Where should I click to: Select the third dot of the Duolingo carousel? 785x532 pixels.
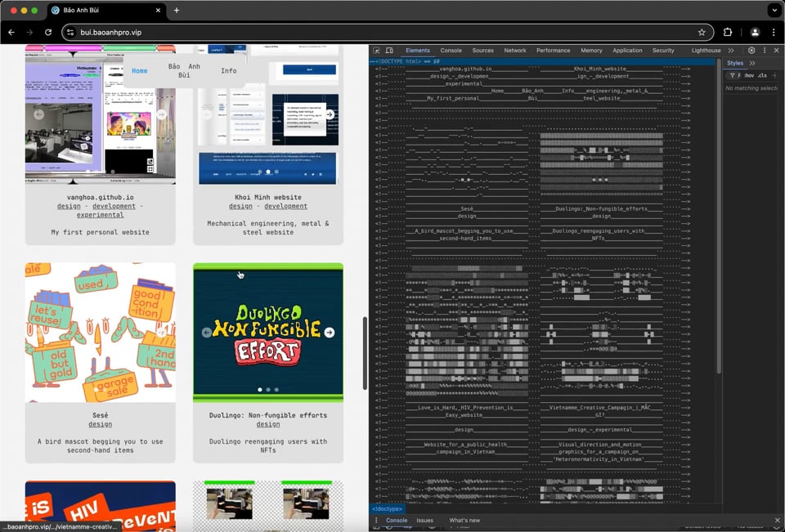click(276, 389)
